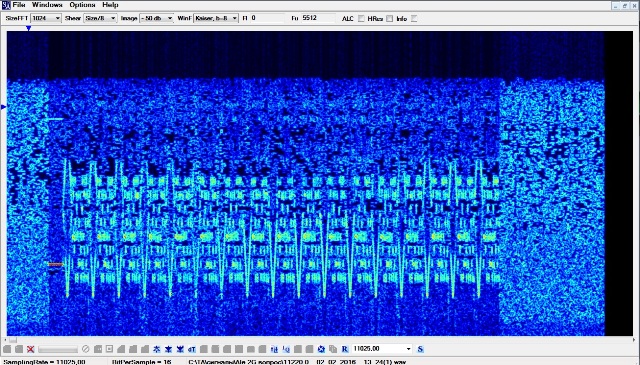
Task: Click the first blue star marker icon
Action: point(156,349)
